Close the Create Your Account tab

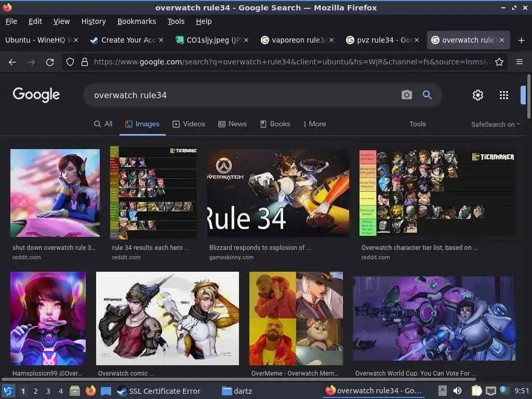161,40
